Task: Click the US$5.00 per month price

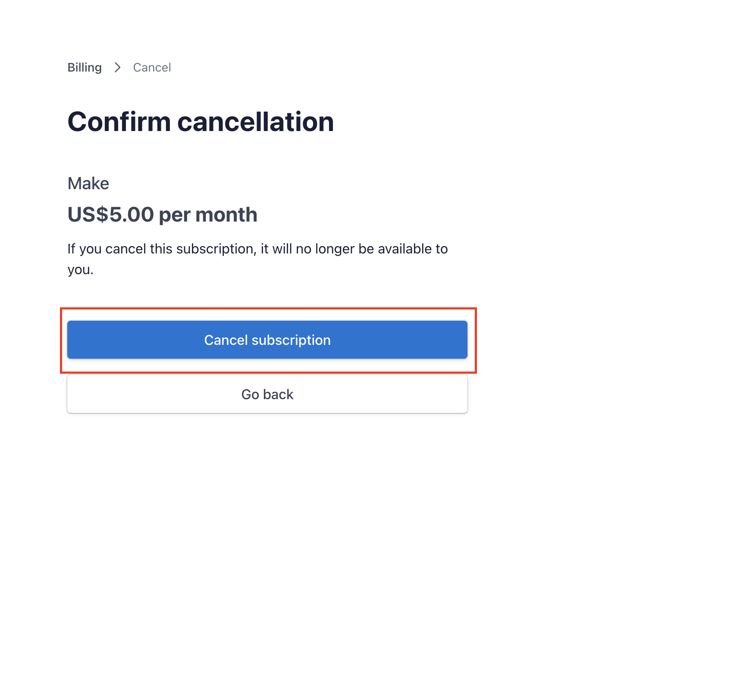Action: [x=162, y=215]
